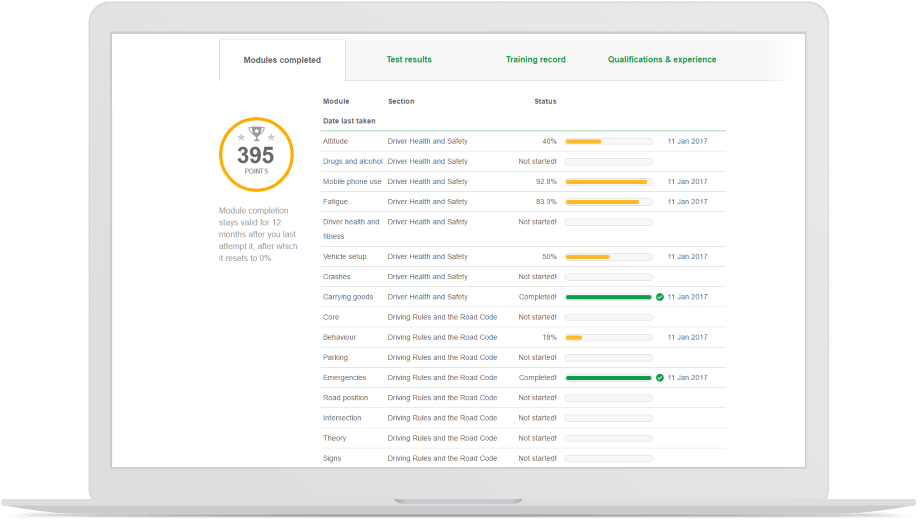Select the Parking module name
920x524 pixels.
(335, 357)
